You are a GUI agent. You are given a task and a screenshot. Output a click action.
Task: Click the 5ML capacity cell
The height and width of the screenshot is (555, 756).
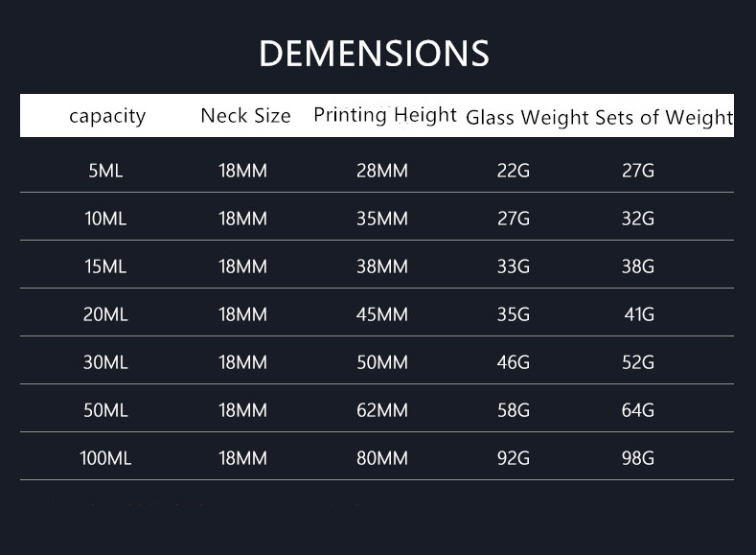click(x=105, y=171)
